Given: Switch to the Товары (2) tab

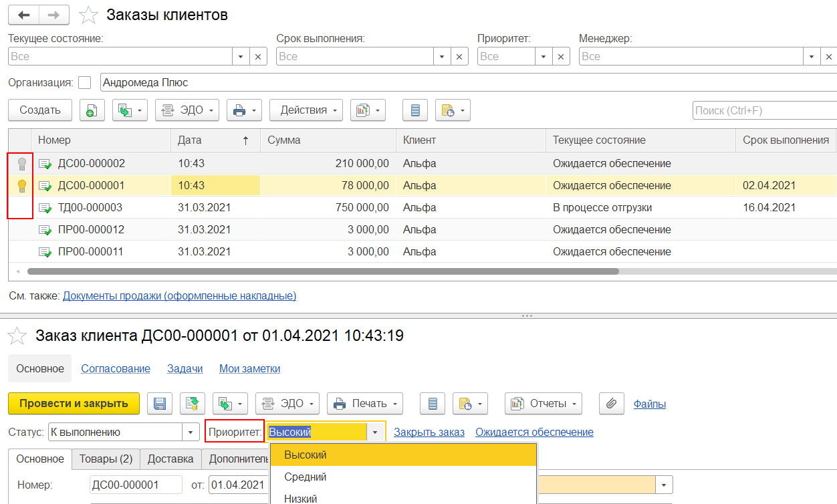Looking at the screenshot, I should 106,459.
